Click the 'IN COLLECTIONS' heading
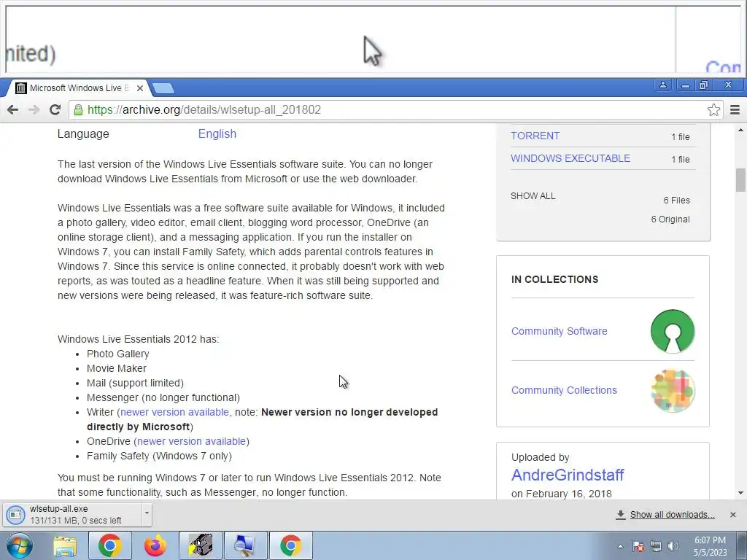The width and height of the screenshot is (747, 560). pos(554,279)
